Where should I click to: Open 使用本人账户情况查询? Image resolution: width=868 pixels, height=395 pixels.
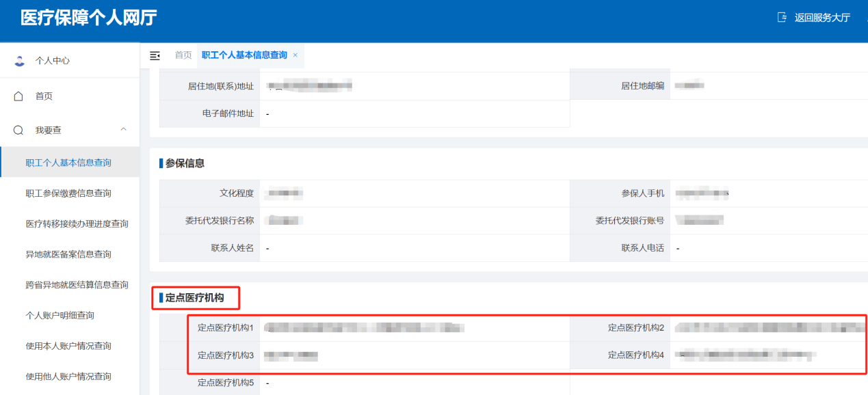[x=68, y=346]
